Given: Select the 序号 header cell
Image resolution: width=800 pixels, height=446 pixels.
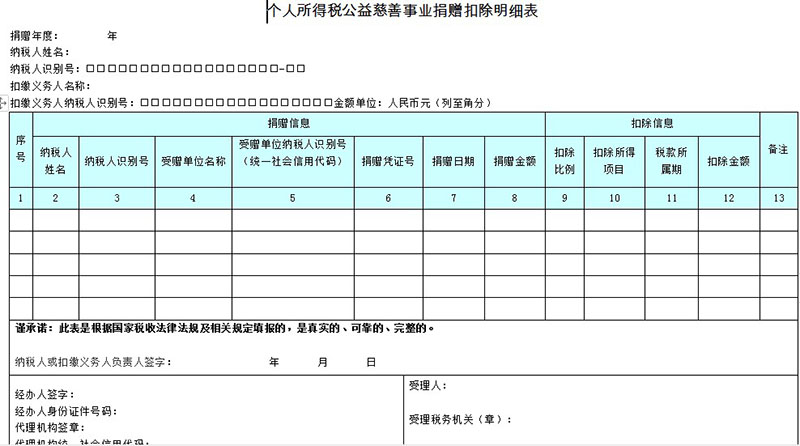Looking at the screenshot, I should [20, 148].
